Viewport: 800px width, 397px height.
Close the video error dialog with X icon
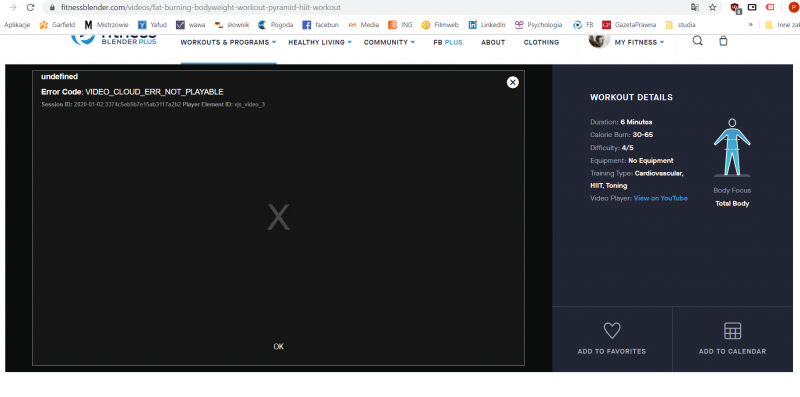point(513,82)
